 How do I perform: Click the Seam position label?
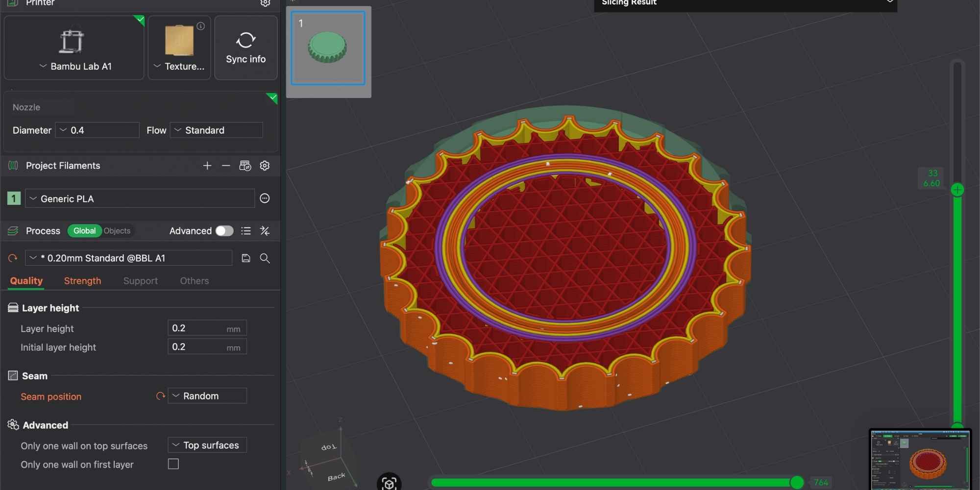point(51,396)
